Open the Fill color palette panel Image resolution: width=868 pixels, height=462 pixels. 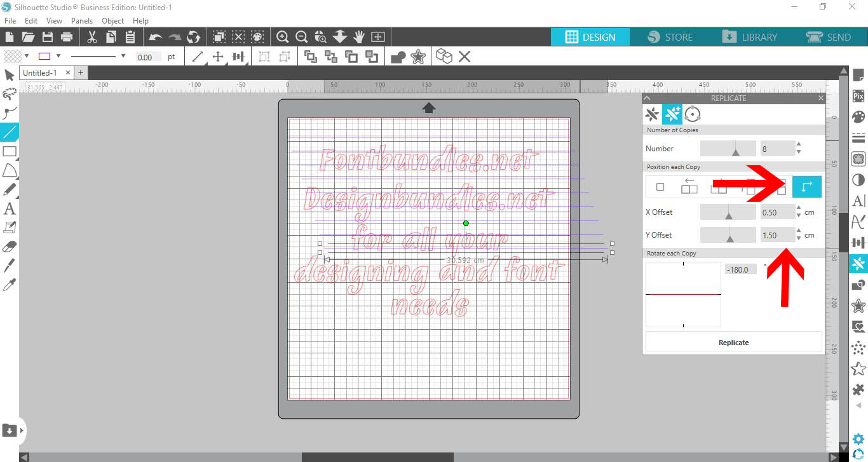[858, 118]
